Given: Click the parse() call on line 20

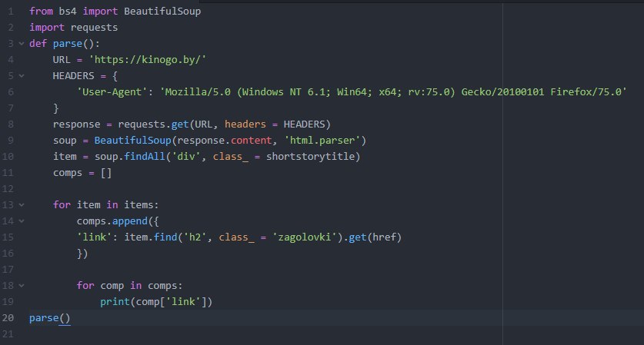Looking at the screenshot, I should pos(50,318).
